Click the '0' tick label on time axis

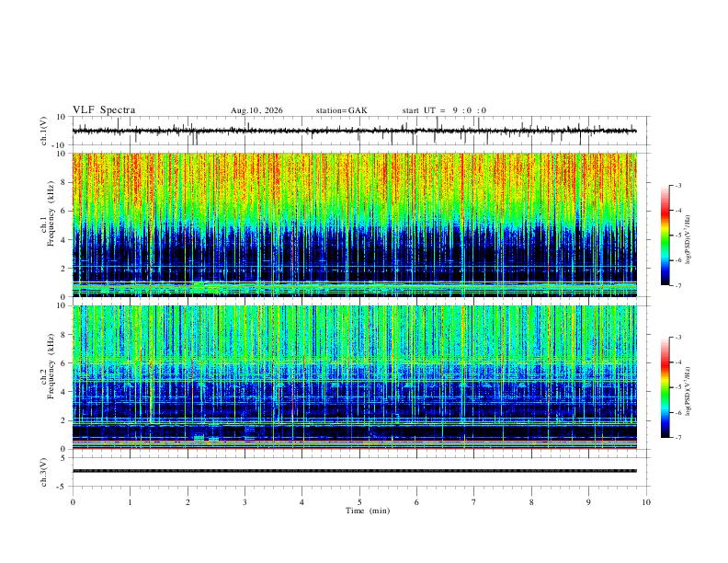pos(73,502)
